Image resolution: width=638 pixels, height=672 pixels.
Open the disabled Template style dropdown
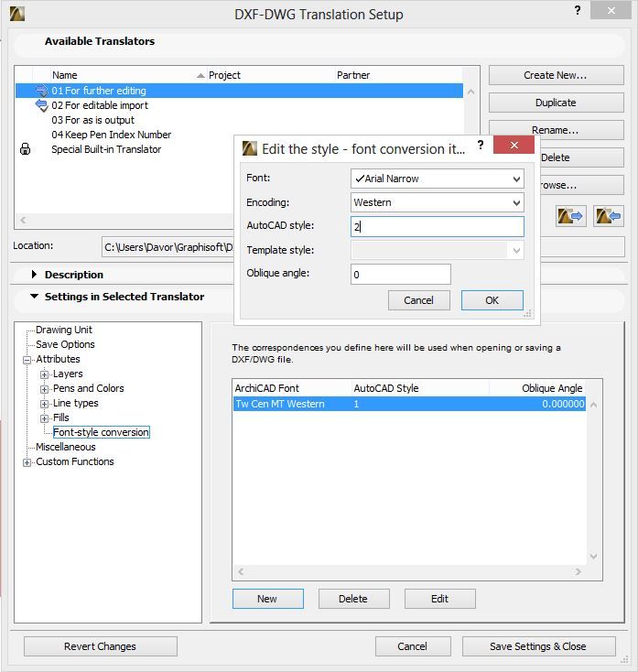(x=437, y=250)
